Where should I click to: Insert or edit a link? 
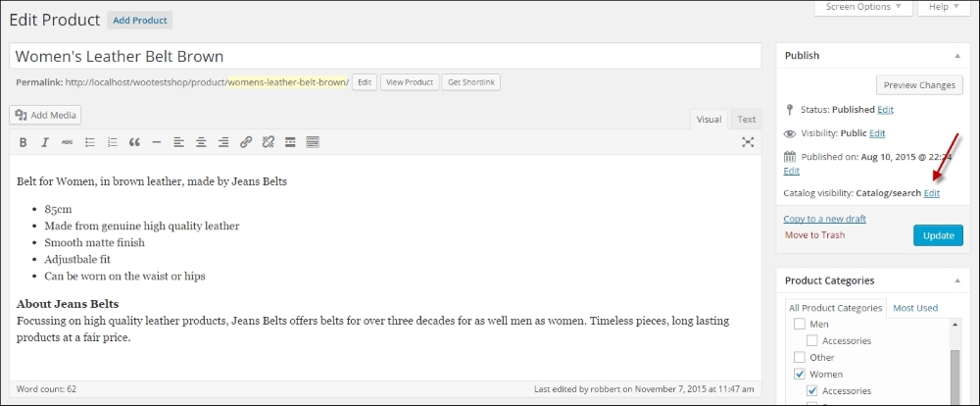coord(246,142)
